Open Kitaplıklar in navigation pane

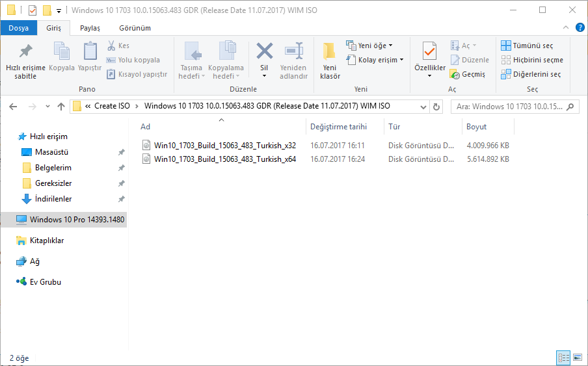tap(46, 241)
